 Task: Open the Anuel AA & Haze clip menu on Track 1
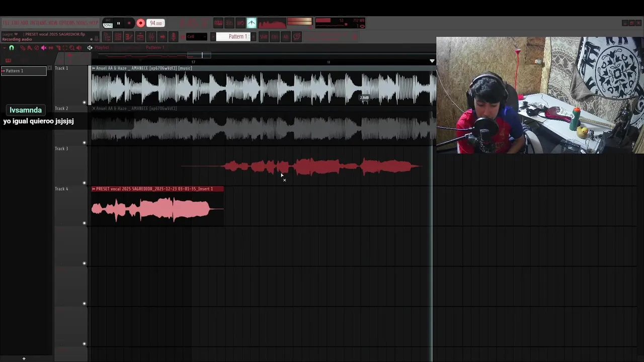point(94,68)
